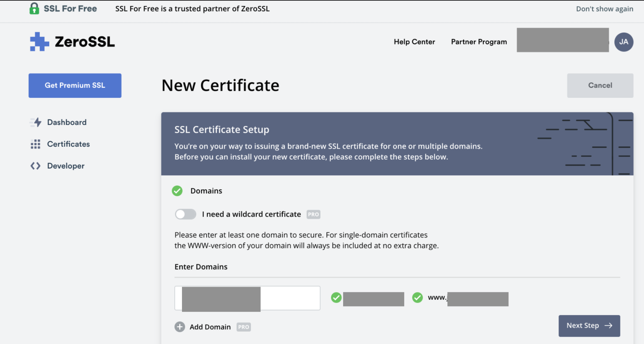This screenshot has width=644, height=344.
Task: Click the ZeroSSL wordmark
Action: click(85, 42)
